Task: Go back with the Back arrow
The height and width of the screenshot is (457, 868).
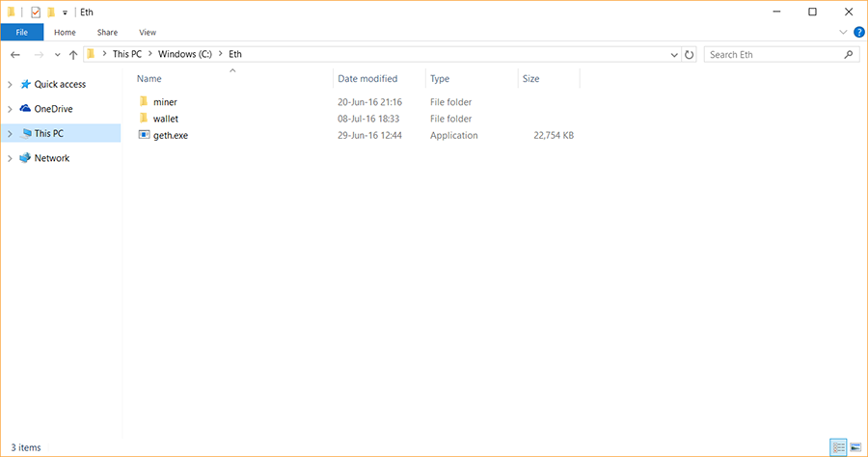Action: pos(15,54)
